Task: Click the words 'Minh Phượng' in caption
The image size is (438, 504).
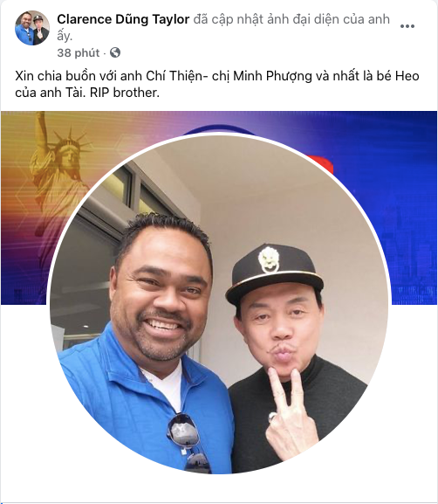Action: (x=272, y=77)
